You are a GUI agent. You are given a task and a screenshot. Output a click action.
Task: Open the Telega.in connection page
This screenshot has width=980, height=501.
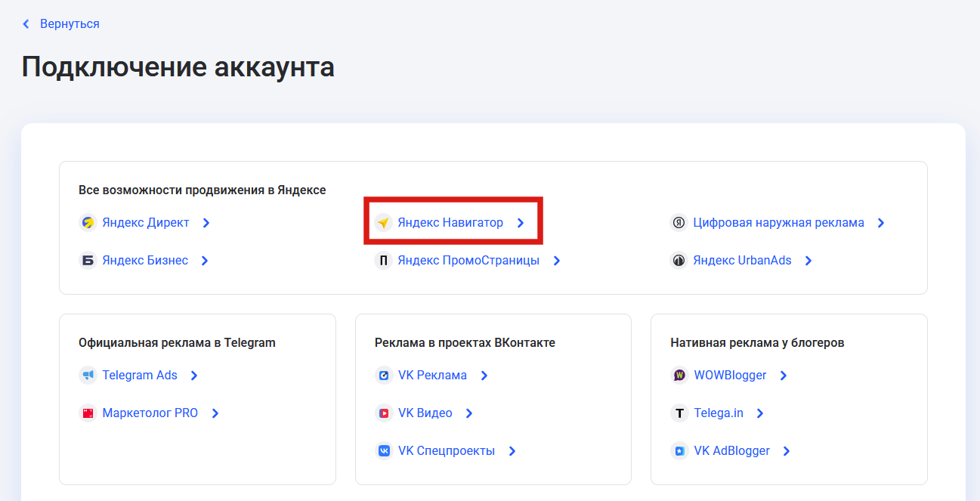point(719,413)
